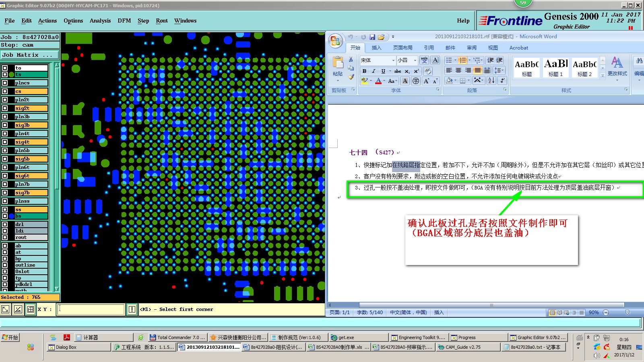The width and height of the screenshot is (644, 362).
Task: Toggle checkbox for layer sig5b
Action: pos(5,159)
